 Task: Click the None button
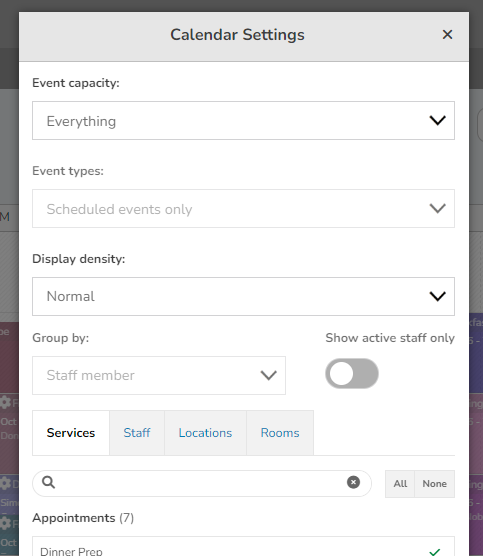click(434, 484)
